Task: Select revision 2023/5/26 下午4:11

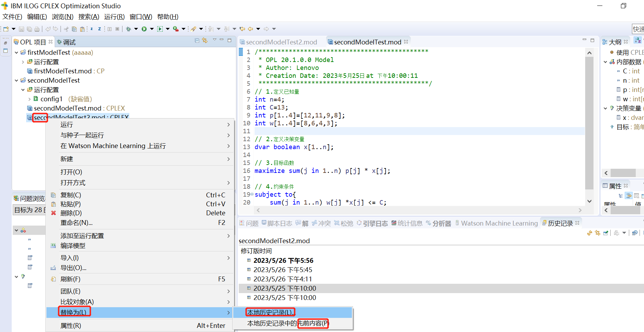Action: pos(283,279)
